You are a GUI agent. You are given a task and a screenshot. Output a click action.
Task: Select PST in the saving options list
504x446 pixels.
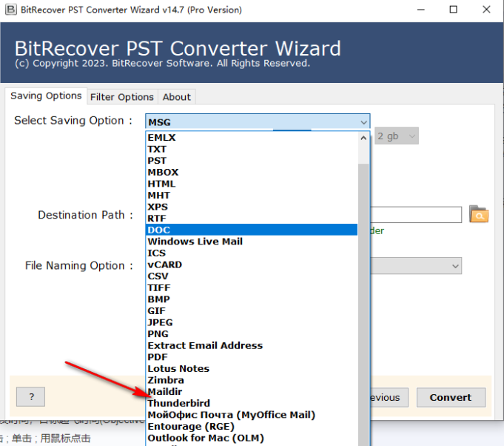[252, 161]
